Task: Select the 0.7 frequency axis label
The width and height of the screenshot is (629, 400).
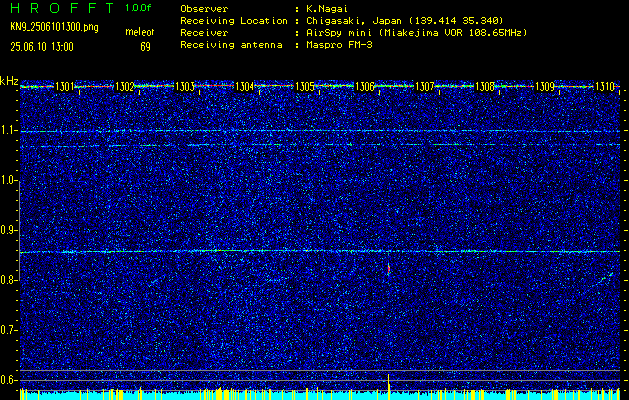Action: pyautogui.click(x=9, y=330)
